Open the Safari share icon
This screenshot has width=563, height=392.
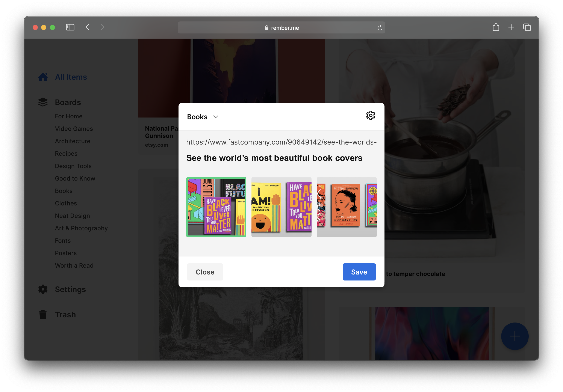[496, 27]
